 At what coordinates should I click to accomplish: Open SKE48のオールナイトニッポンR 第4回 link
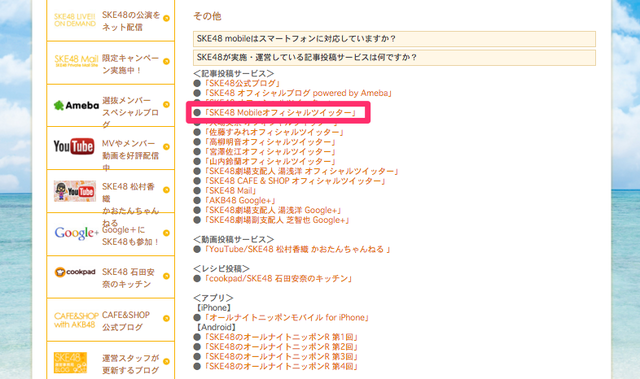tap(282, 367)
